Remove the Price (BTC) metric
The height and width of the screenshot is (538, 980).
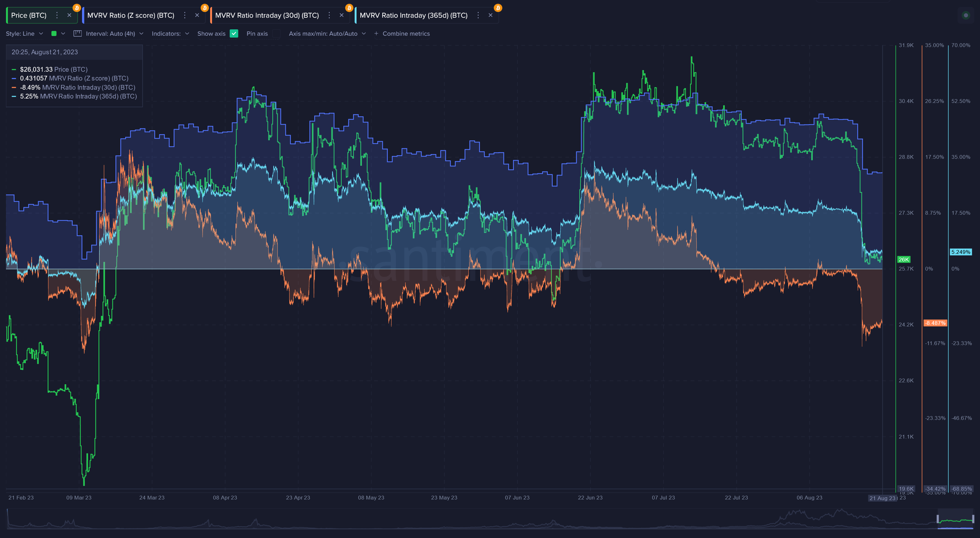[x=69, y=15]
